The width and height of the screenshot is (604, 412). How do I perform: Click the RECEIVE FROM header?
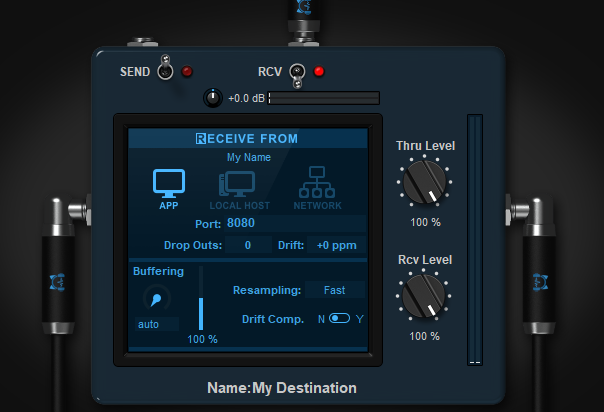point(247,139)
